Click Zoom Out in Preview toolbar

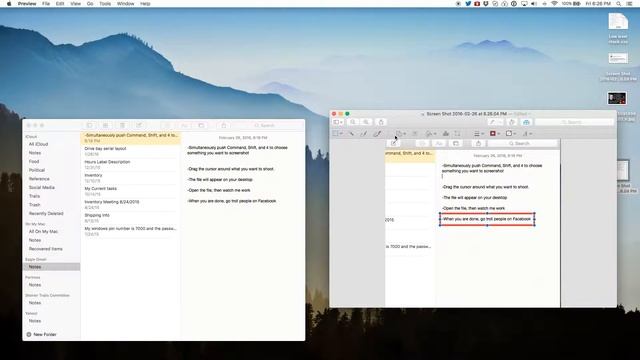(x=353, y=122)
